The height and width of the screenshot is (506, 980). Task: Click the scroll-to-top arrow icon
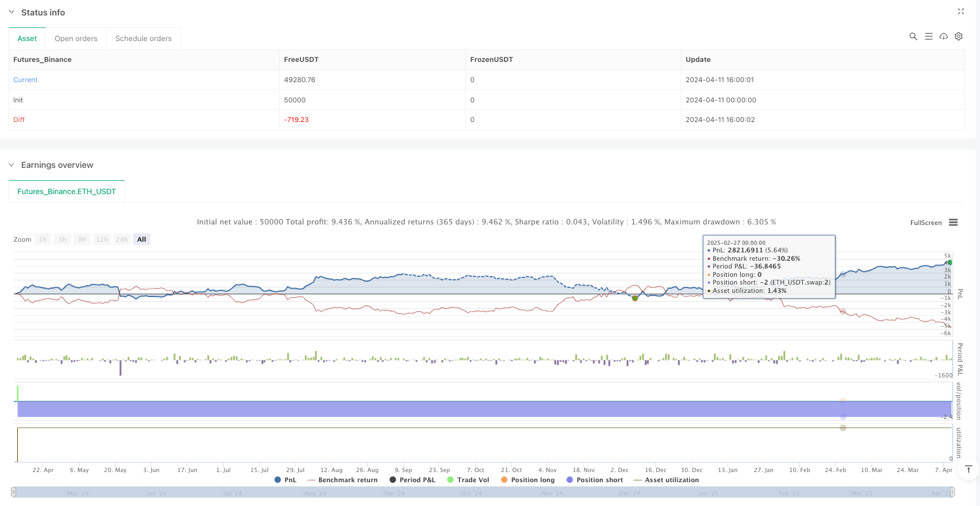point(968,469)
